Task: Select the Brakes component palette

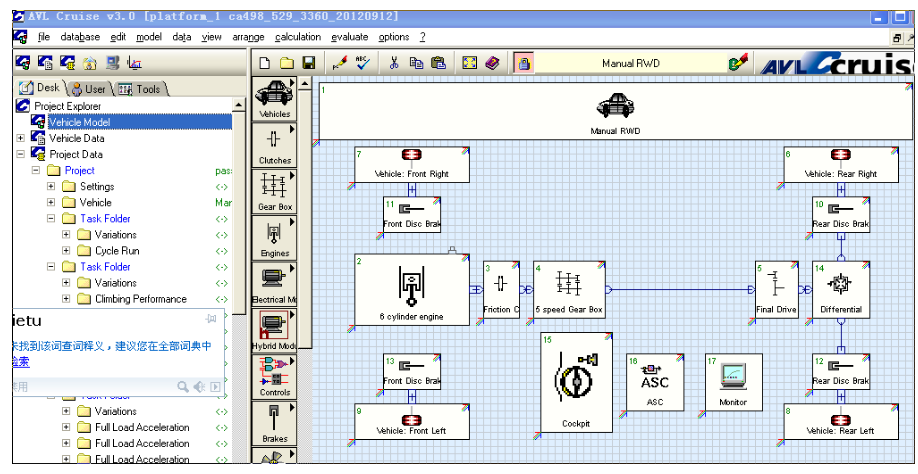Action: pos(275,423)
